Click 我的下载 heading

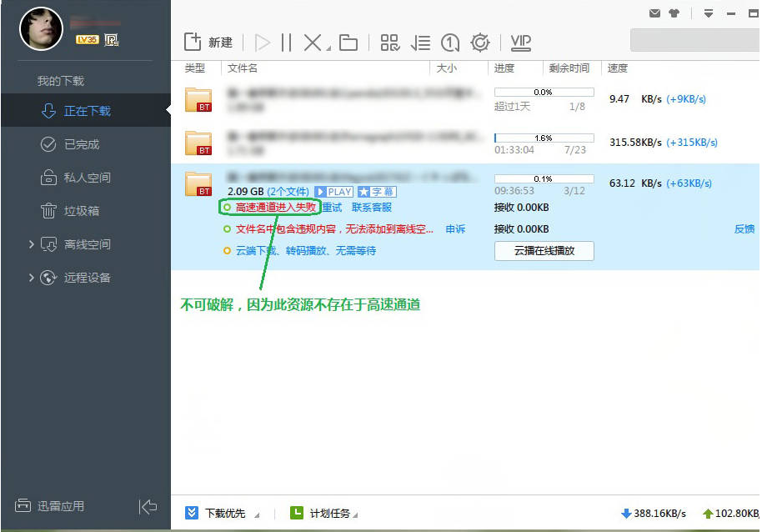click(x=61, y=81)
